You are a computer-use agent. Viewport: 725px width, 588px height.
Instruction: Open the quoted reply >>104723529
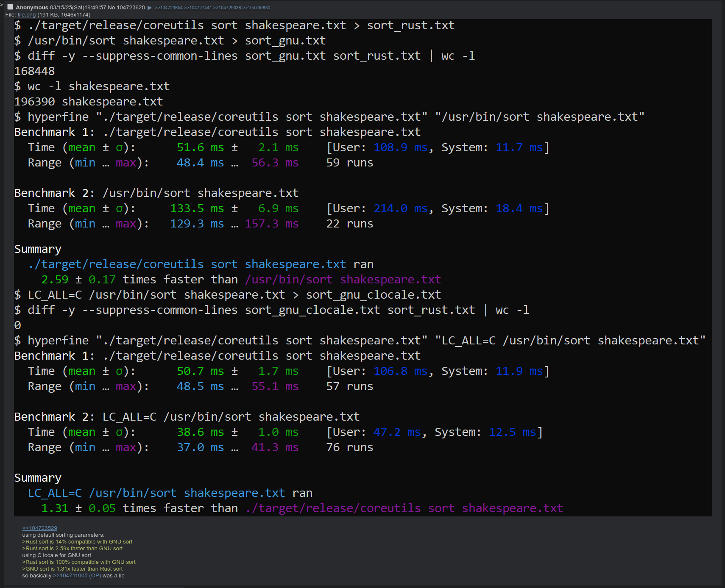pyautogui.click(x=39, y=528)
